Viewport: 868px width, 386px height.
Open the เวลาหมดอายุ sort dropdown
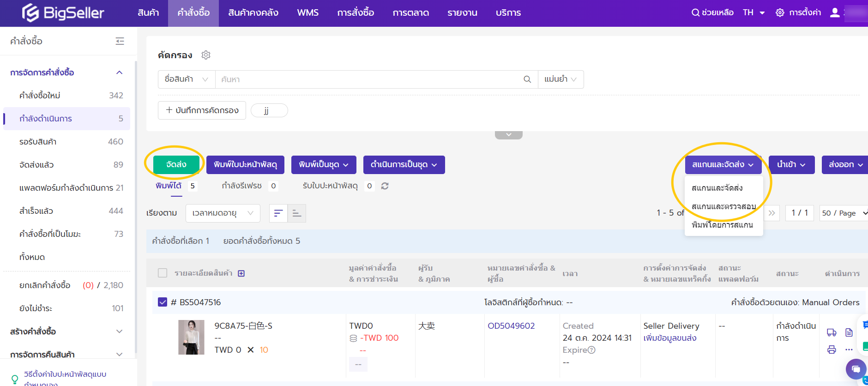coord(223,213)
